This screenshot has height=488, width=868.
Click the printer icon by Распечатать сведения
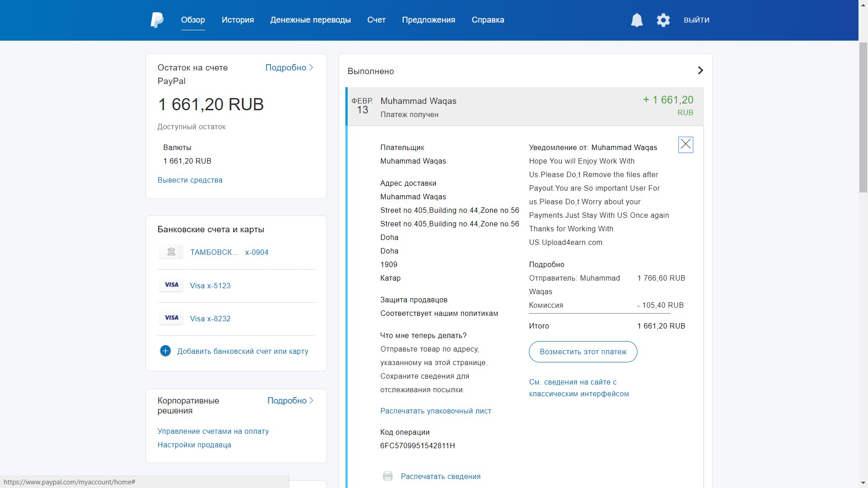[387, 476]
